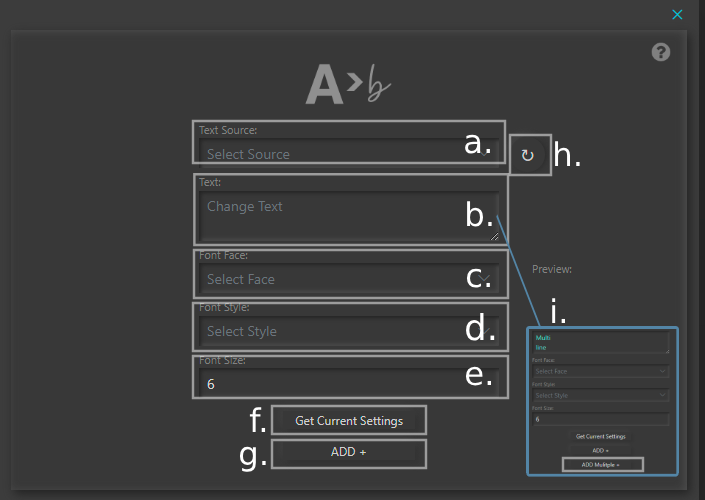Click the small ADD + in preview
The width and height of the screenshot is (705, 500).
pos(601,451)
